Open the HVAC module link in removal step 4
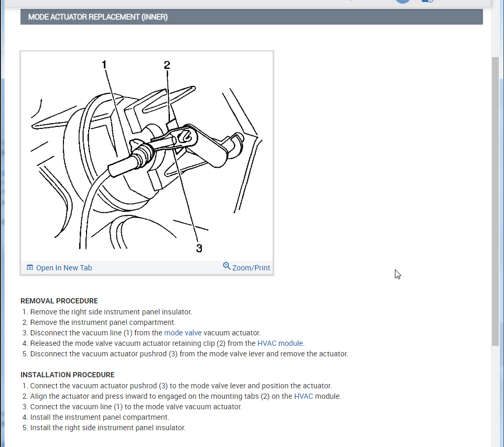Screen dimensions: 504x447 pos(280,343)
